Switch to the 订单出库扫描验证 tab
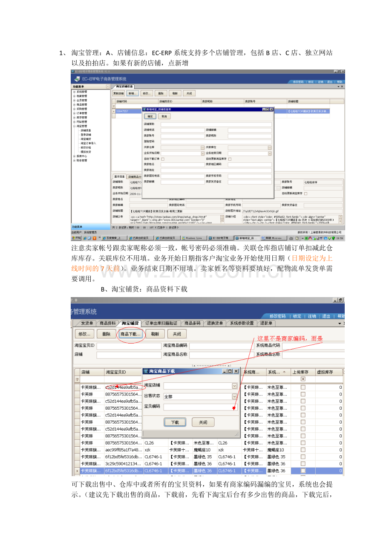This screenshot has width=392, height=555. [161, 323]
